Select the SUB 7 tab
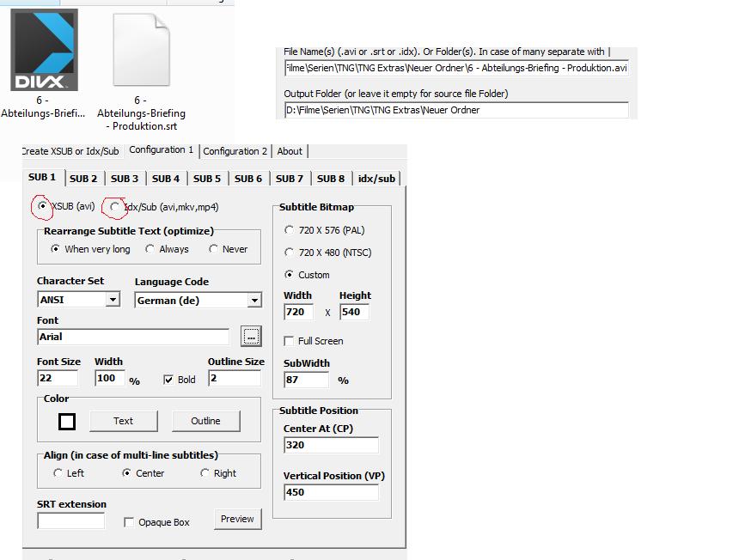This screenshot has width=733, height=560. click(x=290, y=179)
